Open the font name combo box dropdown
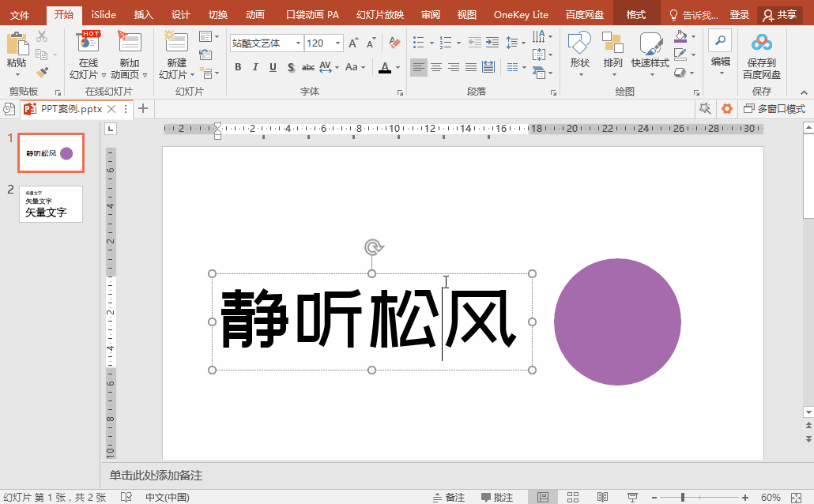The height and width of the screenshot is (504, 814). [298, 43]
